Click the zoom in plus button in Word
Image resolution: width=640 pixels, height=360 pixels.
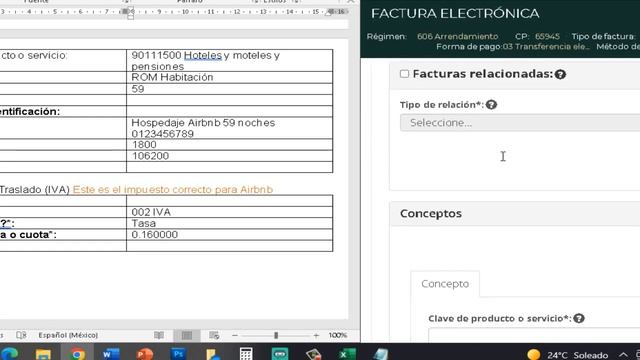(316, 336)
